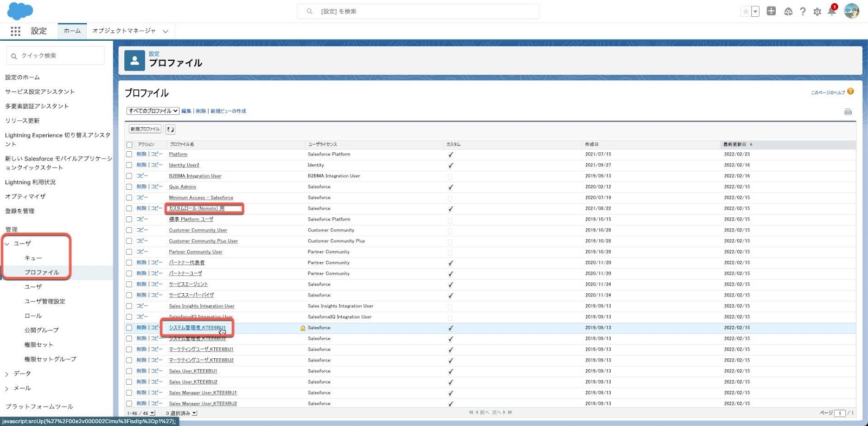Check the Quip Admins row checkbox
The image size is (868, 426).
click(x=129, y=187)
